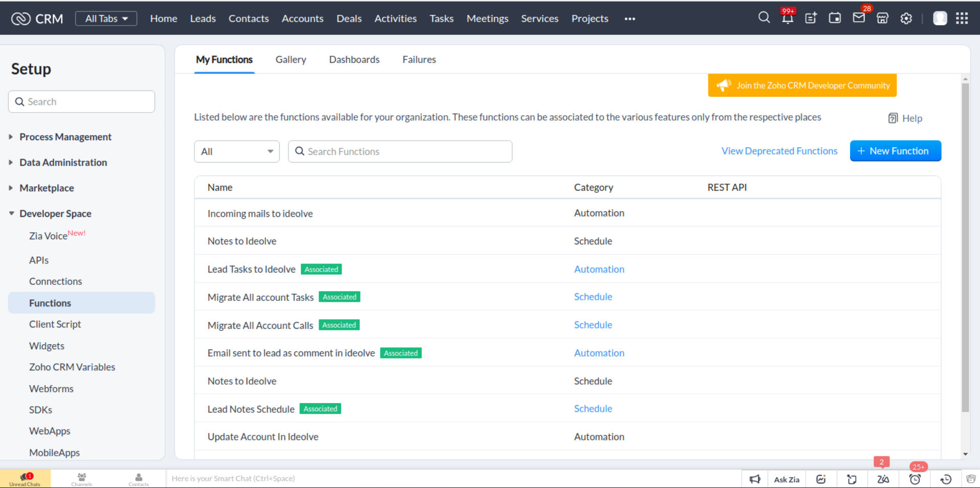Open the notifications bell icon

[787, 18]
